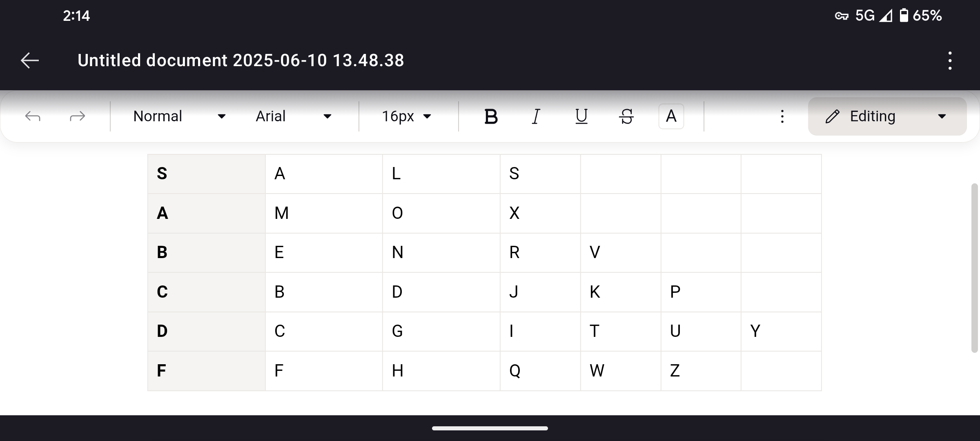Tap the back arrow icon
980x441 pixels.
pos(30,60)
